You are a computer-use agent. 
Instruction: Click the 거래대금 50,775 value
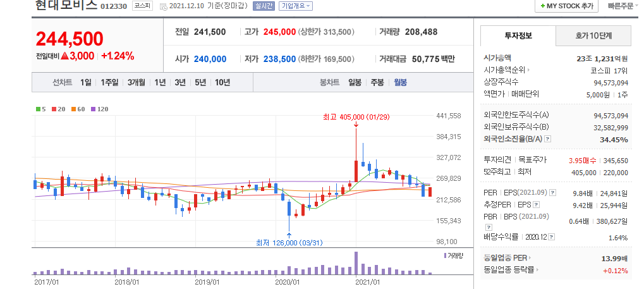point(427,59)
